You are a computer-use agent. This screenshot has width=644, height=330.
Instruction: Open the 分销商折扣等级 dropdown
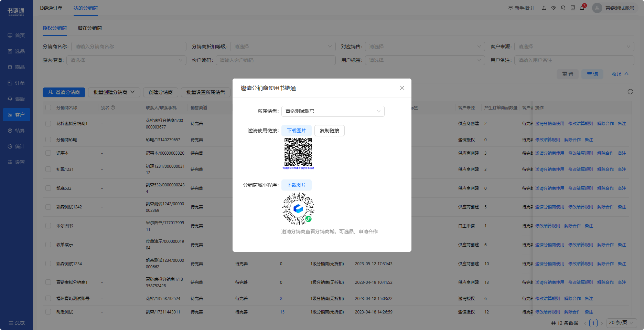[283, 47]
